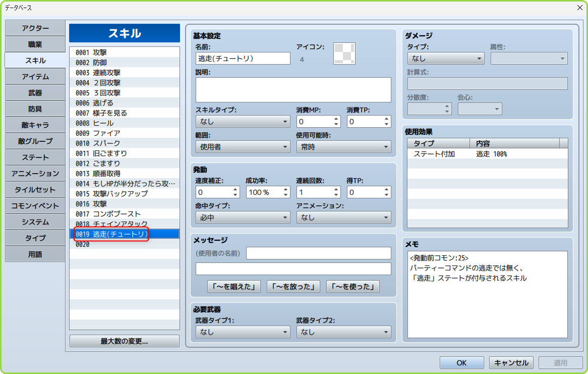Go to the 防具 tab

35,109
